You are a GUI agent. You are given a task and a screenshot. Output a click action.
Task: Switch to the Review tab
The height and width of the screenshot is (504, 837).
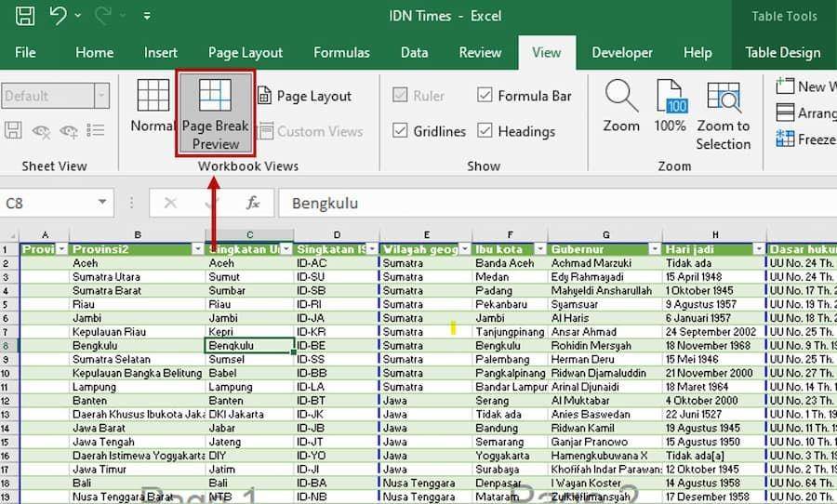point(480,52)
